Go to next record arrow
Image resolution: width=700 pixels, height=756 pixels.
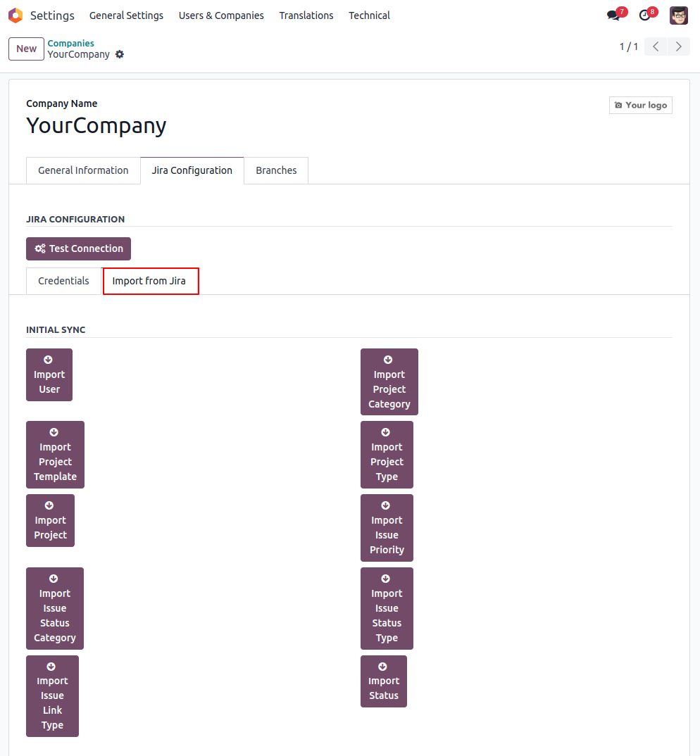(678, 46)
